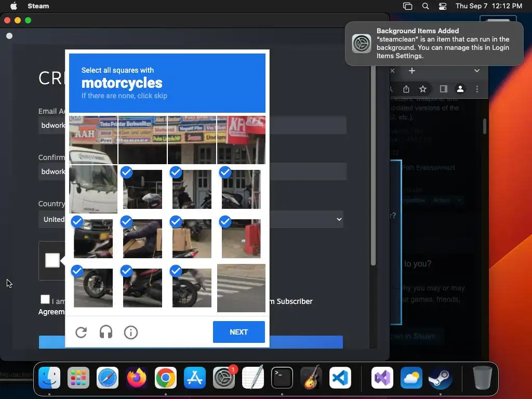Screen dimensions: 532x399
Task: Click the Background Items Added notification
Action: click(434, 44)
